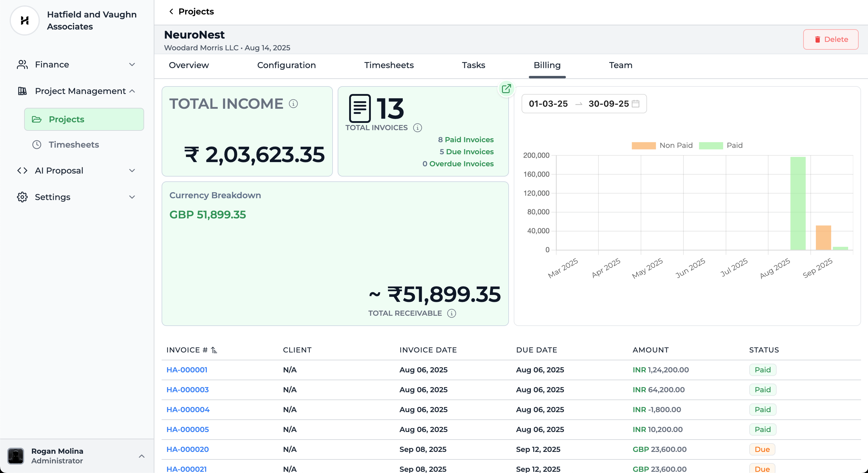Open Timesheets in the sidebar

[x=74, y=144]
